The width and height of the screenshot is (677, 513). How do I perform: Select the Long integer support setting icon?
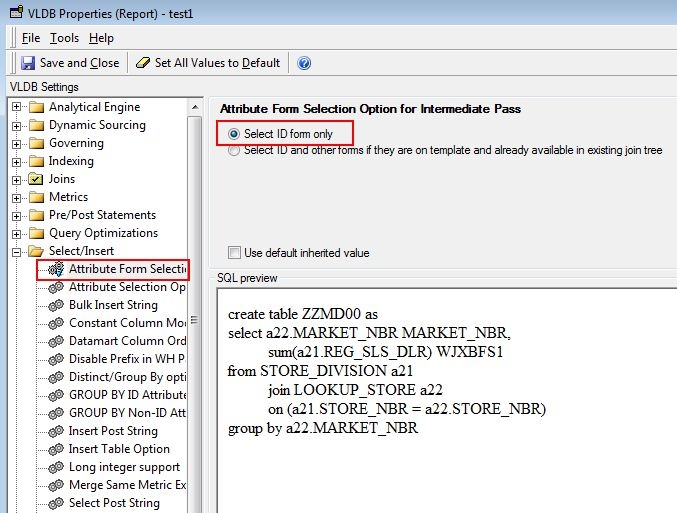tap(56, 467)
